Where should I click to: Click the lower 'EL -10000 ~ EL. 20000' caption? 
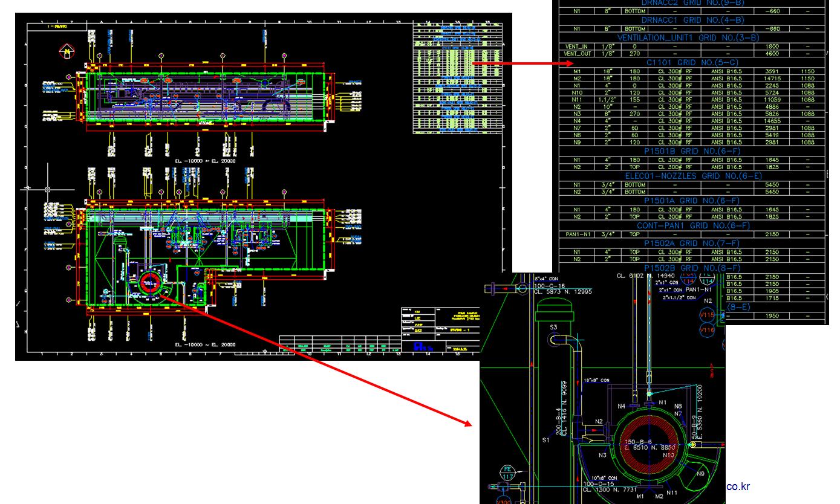point(206,344)
